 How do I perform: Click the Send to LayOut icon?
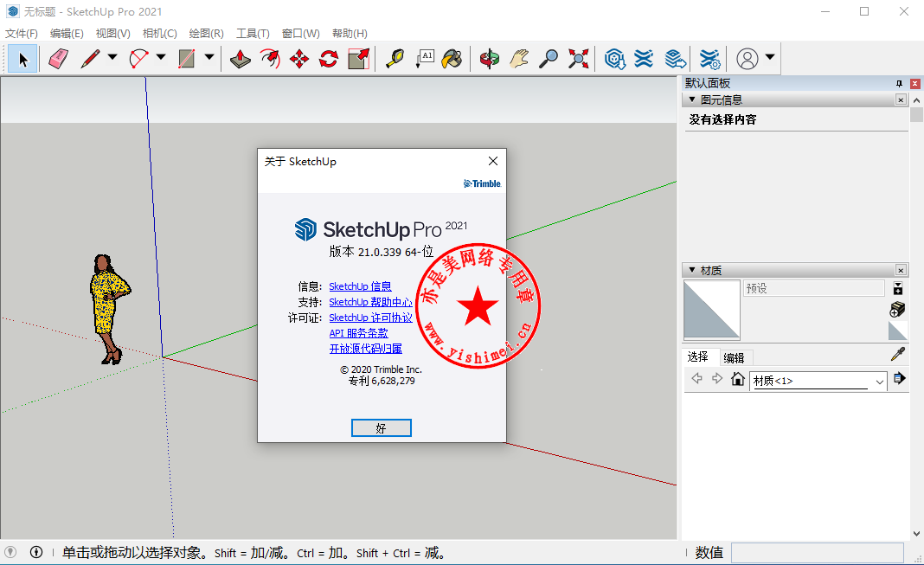676,59
